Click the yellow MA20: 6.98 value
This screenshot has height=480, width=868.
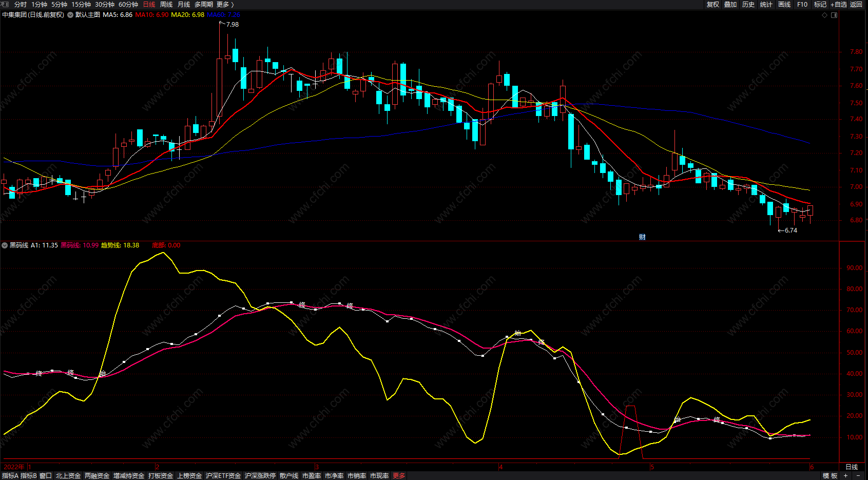(x=188, y=15)
